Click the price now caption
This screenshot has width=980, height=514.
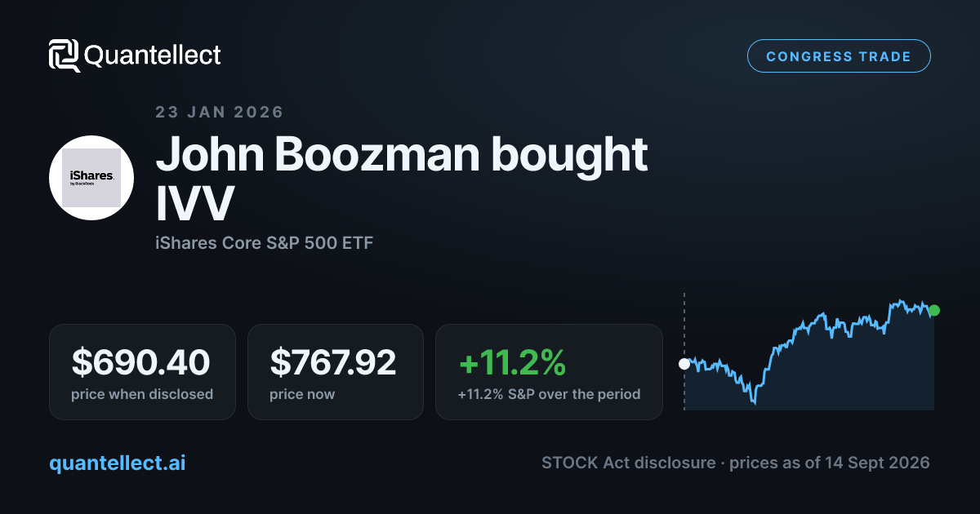coord(302,394)
